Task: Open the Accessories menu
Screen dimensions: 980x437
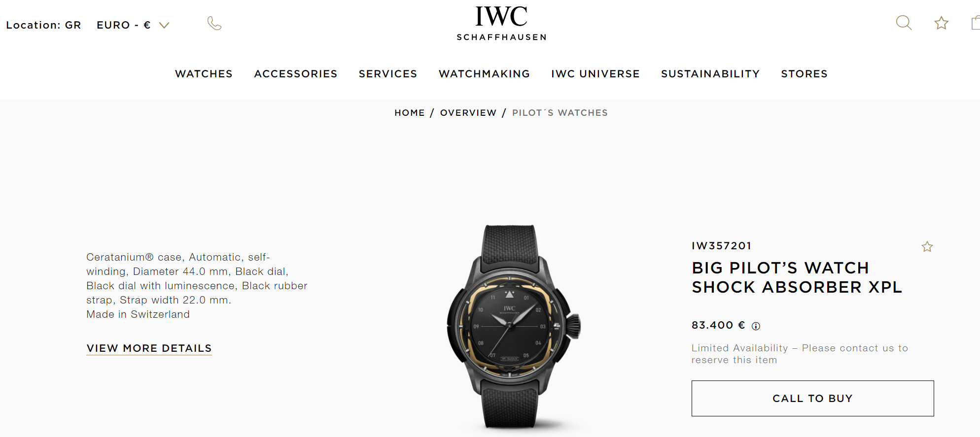Action: [296, 74]
